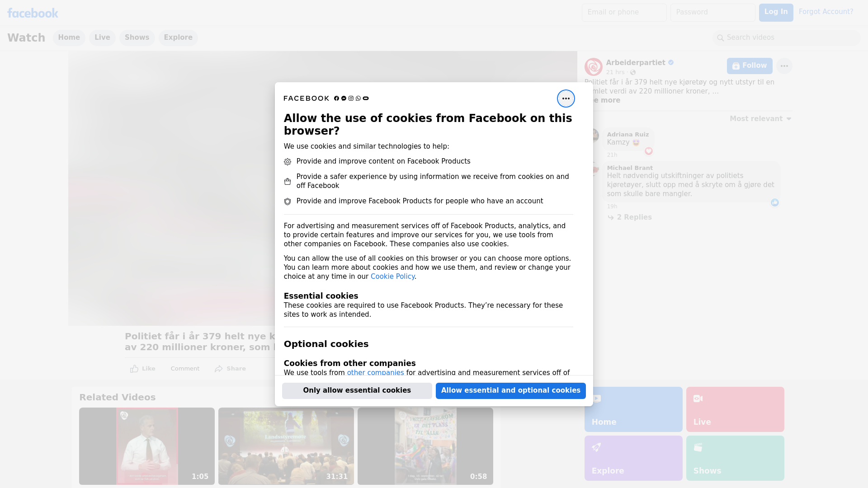Open Michael Brant's profile name
Viewport: 868px width, 488px height.
pyautogui.click(x=629, y=168)
